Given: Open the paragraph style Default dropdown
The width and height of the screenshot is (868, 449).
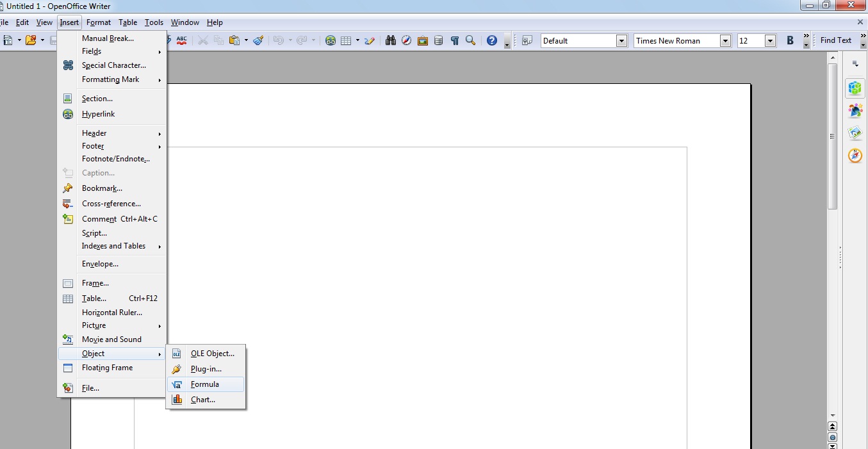Looking at the screenshot, I should pyautogui.click(x=621, y=41).
